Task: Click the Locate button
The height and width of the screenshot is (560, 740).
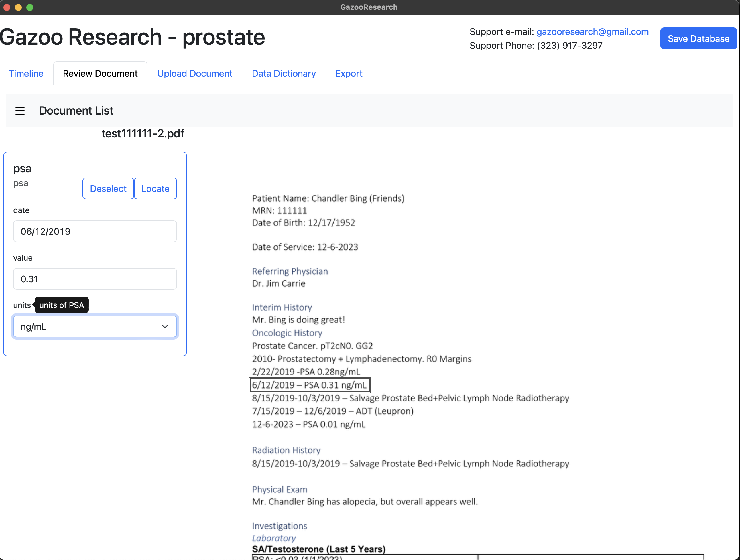Action: tap(155, 189)
